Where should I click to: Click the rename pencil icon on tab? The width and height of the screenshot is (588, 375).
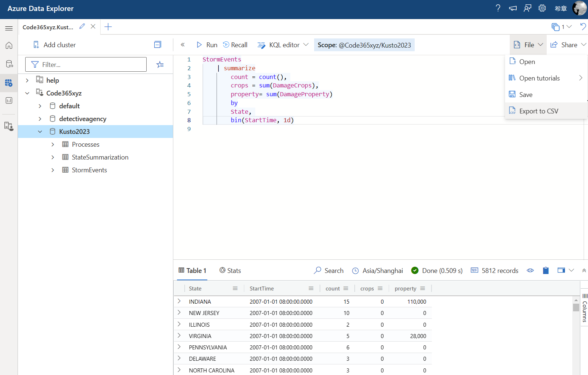[x=82, y=27]
